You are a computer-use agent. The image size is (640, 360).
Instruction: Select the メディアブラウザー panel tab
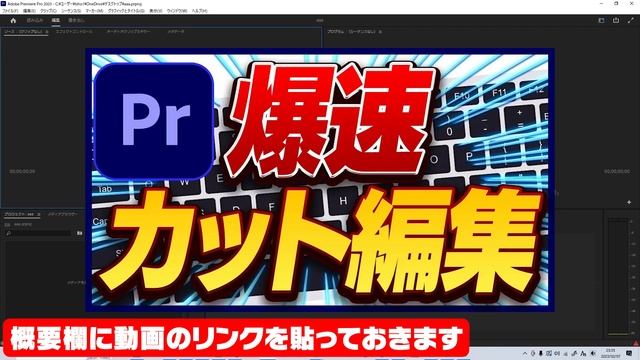(x=63, y=214)
